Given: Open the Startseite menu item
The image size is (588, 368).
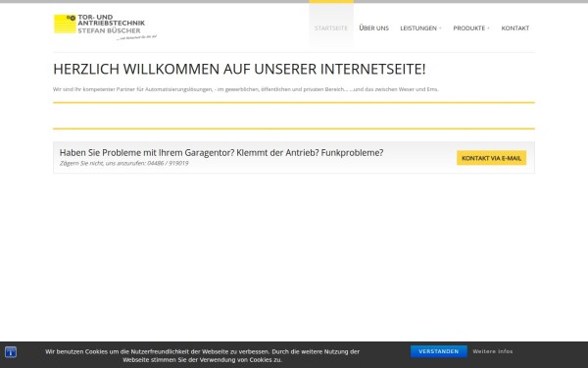Looking at the screenshot, I should [x=331, y=28].
